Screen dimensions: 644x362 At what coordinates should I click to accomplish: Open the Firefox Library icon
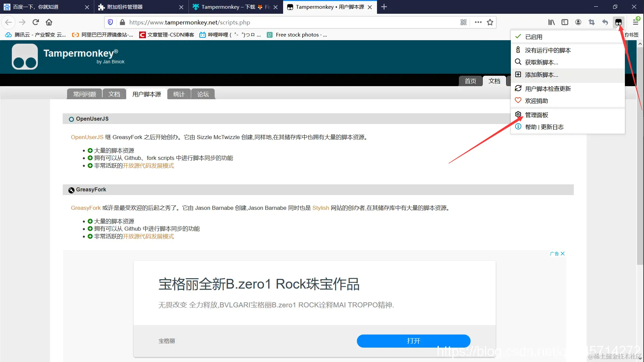point(551,22)
